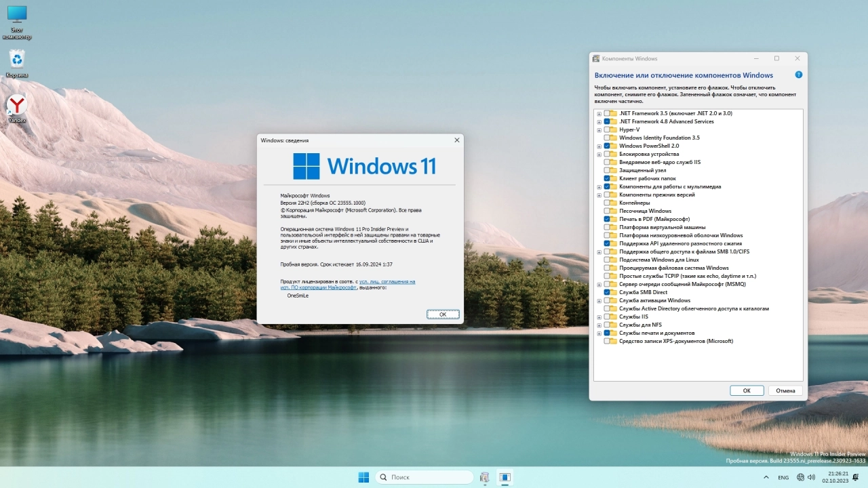The image size is (868, 488).
Task: Click folder icon of Средство записи XPS-документов
Action: coord(613,341)
